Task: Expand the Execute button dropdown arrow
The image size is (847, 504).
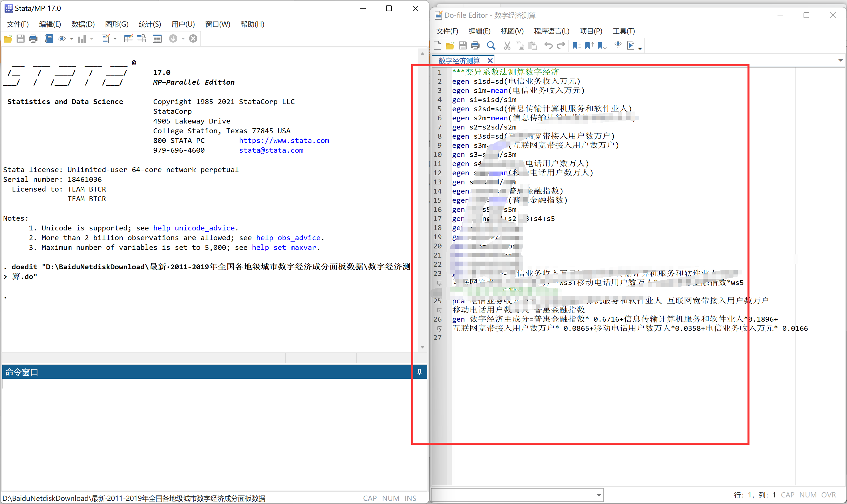Action: (640, 49)
